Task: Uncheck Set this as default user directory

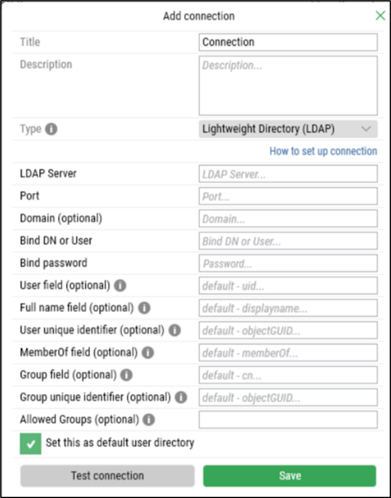Action: (30, 444)
